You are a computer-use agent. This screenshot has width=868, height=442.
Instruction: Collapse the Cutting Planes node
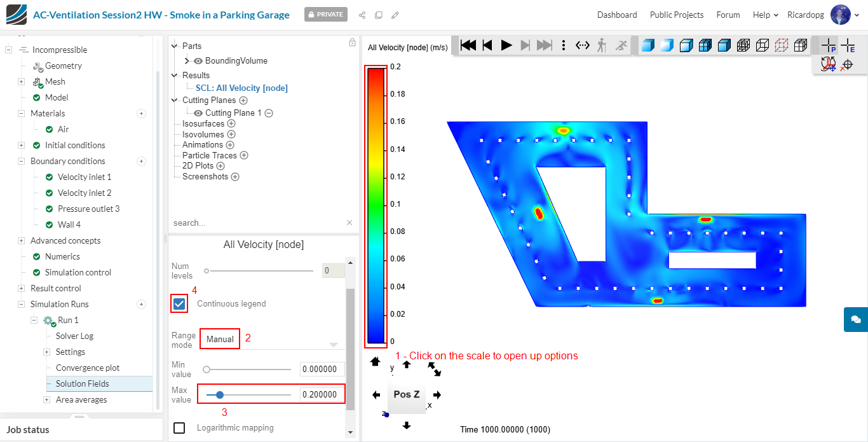(x=175, y=100)
